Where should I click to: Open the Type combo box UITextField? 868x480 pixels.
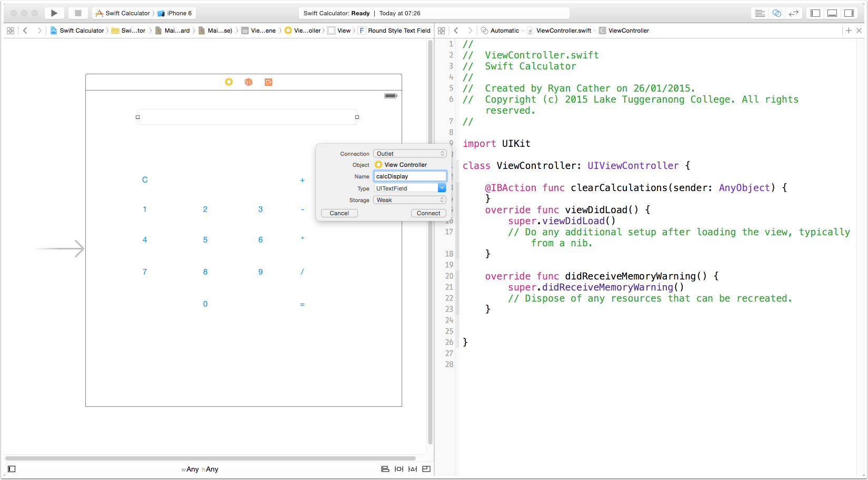click(x=410, y=188)
